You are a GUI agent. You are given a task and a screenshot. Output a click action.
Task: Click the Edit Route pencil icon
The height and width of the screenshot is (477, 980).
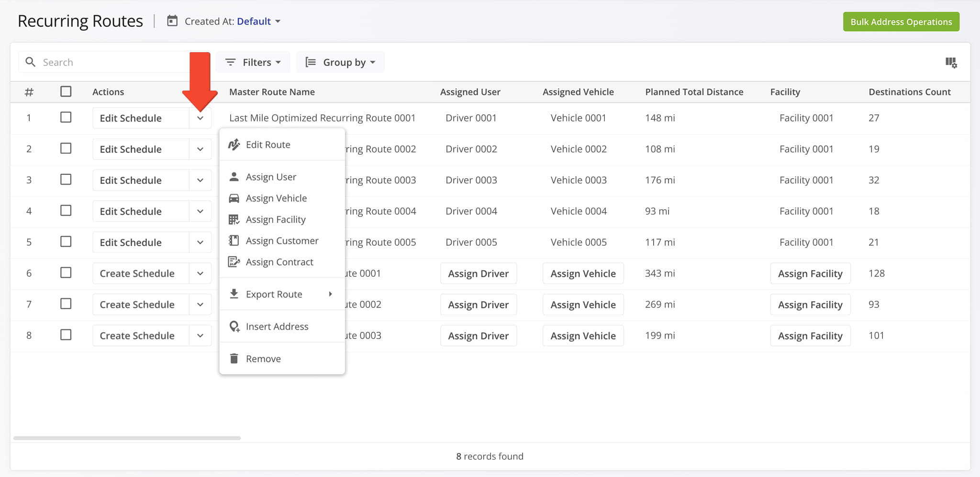pos(234,144)
